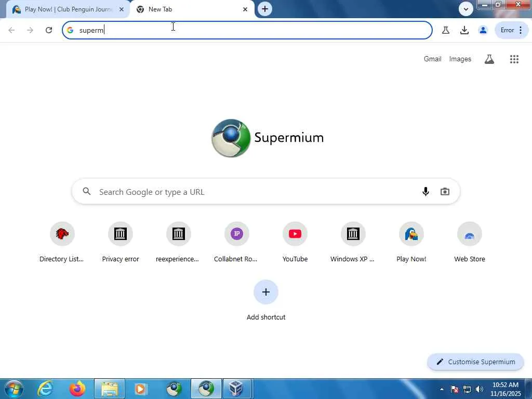Open the profile avatar icon in the toolbar
The height and width of the screenshot is (399, 532).
(483, 30)
